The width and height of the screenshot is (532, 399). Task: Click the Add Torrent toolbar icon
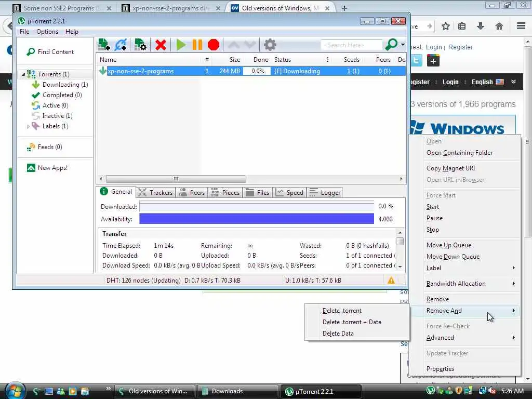(104, 45)
